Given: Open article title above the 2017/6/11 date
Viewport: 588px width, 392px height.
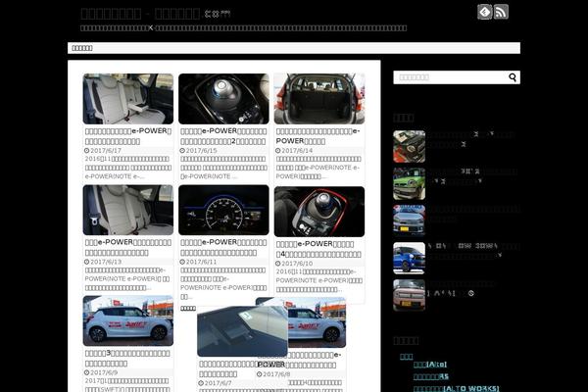Looking at the screenshot, I should (x=223, y=247).
